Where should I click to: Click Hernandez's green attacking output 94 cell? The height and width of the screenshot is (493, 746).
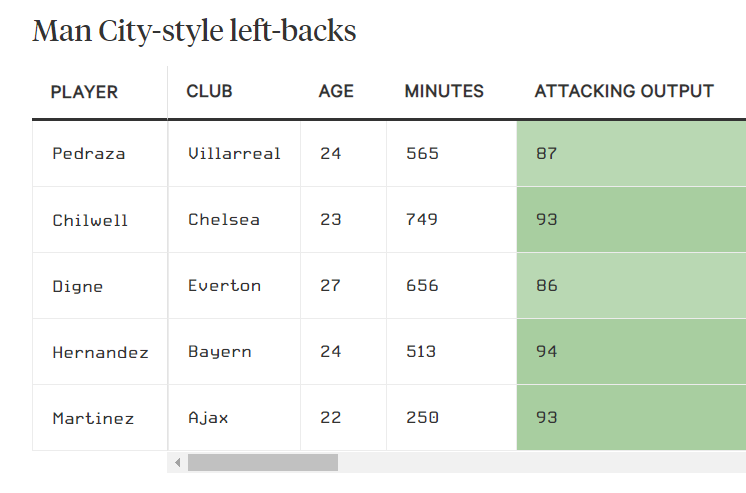click(x=631, y=352)
